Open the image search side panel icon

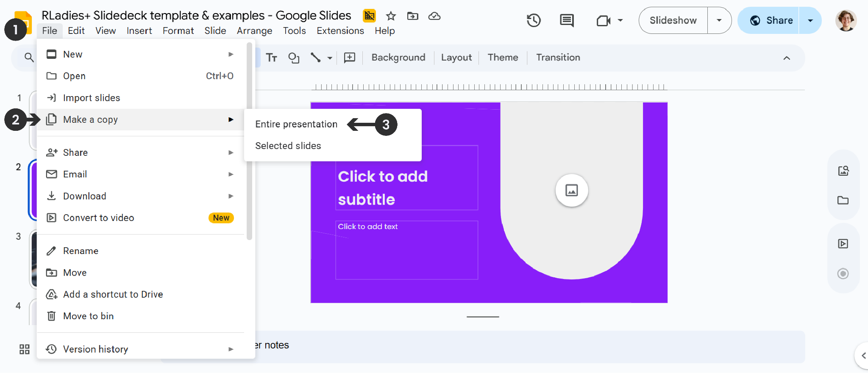[x=843, y=171]
